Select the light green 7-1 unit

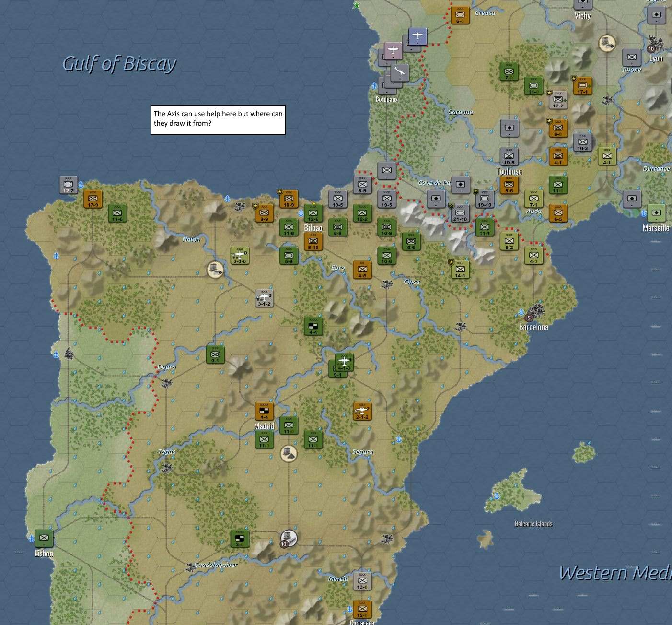[533, 199]
